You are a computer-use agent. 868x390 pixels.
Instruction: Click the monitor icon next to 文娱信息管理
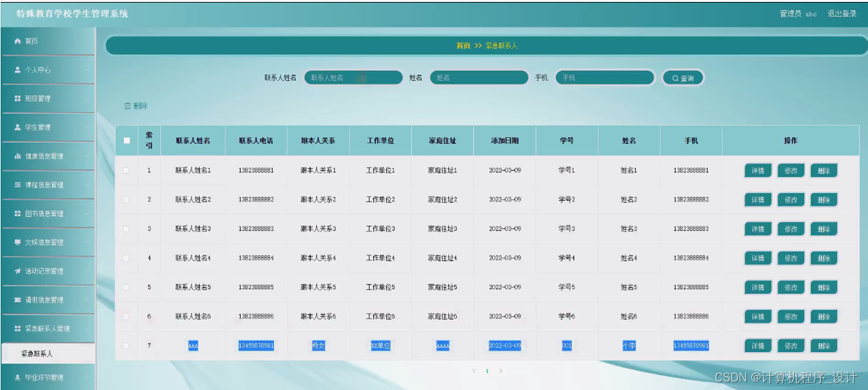[18, 243]
